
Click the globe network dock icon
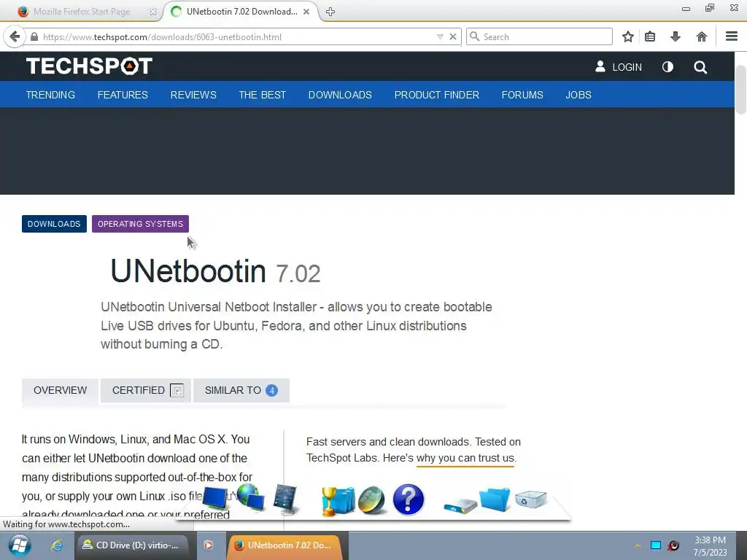[251, 497]
